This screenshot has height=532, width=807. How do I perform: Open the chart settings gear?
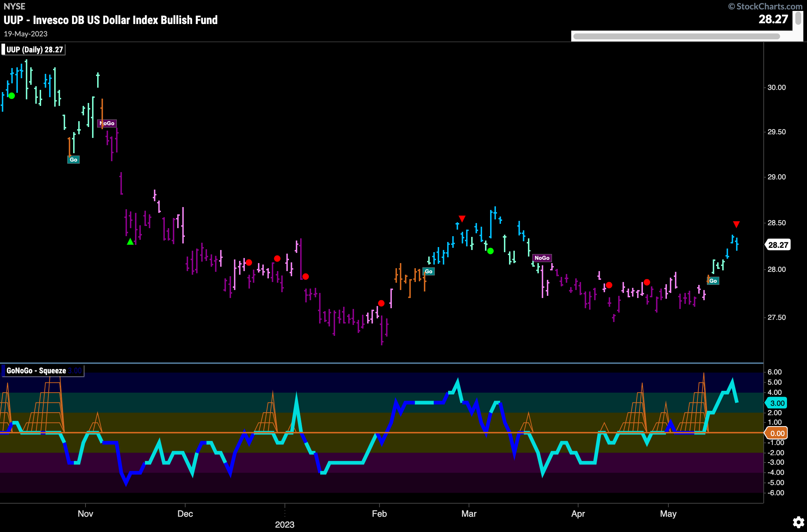(798, 522)
